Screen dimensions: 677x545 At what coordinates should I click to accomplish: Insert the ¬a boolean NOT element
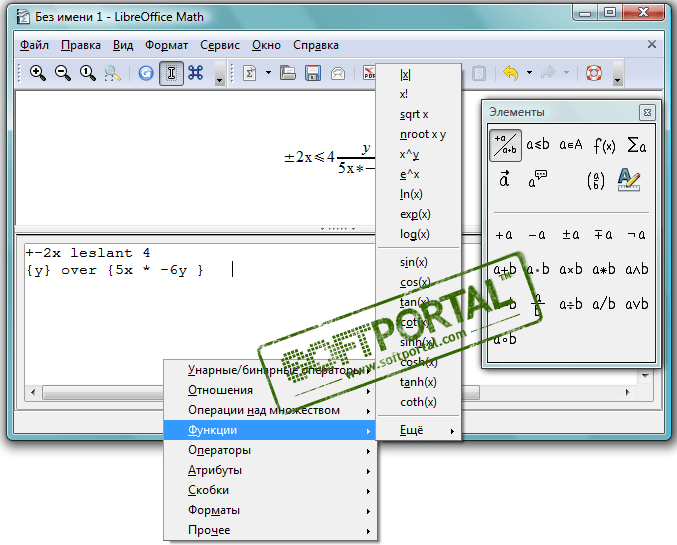click(x=636, y=235)
